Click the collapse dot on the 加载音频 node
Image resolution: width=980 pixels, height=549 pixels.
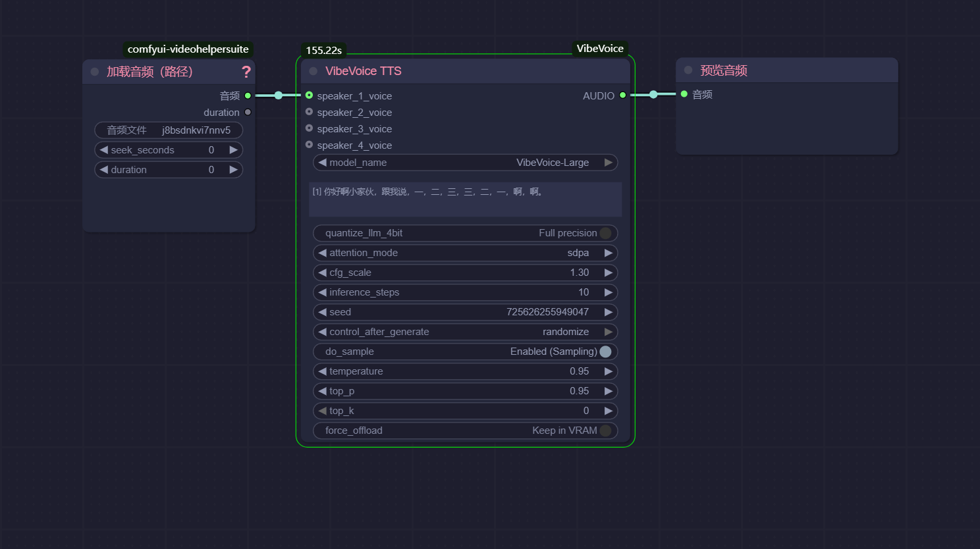(x=95, y=72)
